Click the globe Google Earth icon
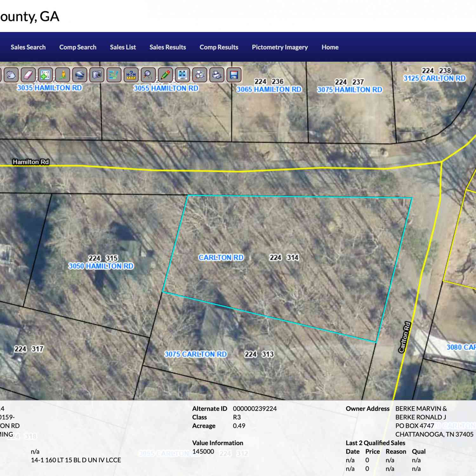476x476 pixels. click(80, 75)
